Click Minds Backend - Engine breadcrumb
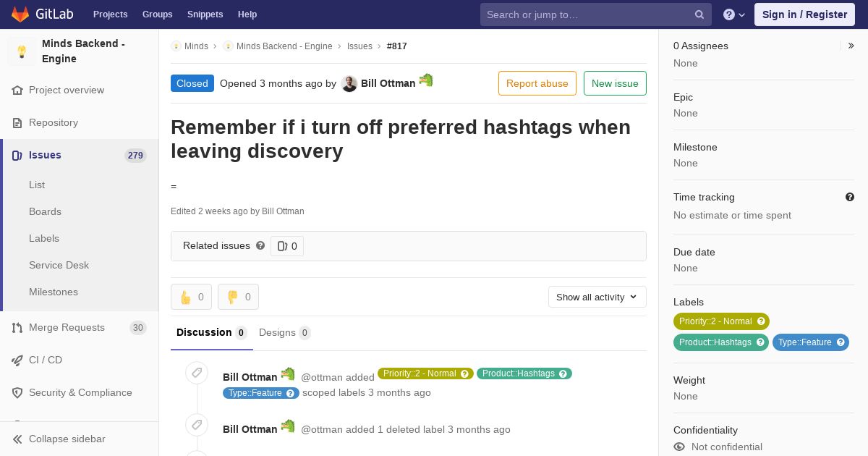Viewport: 868px width, 456px height. click(284, 46)
